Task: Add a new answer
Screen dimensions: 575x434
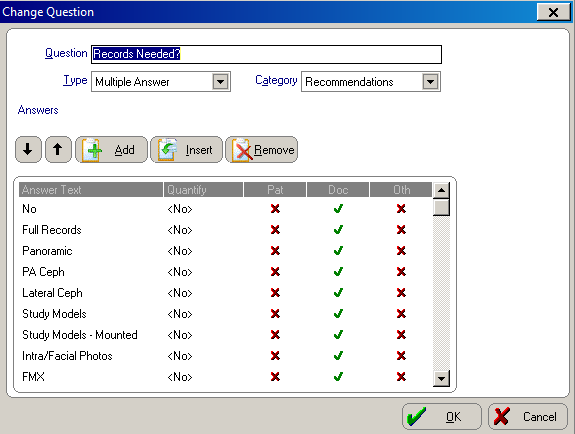Action: (111, 150)
